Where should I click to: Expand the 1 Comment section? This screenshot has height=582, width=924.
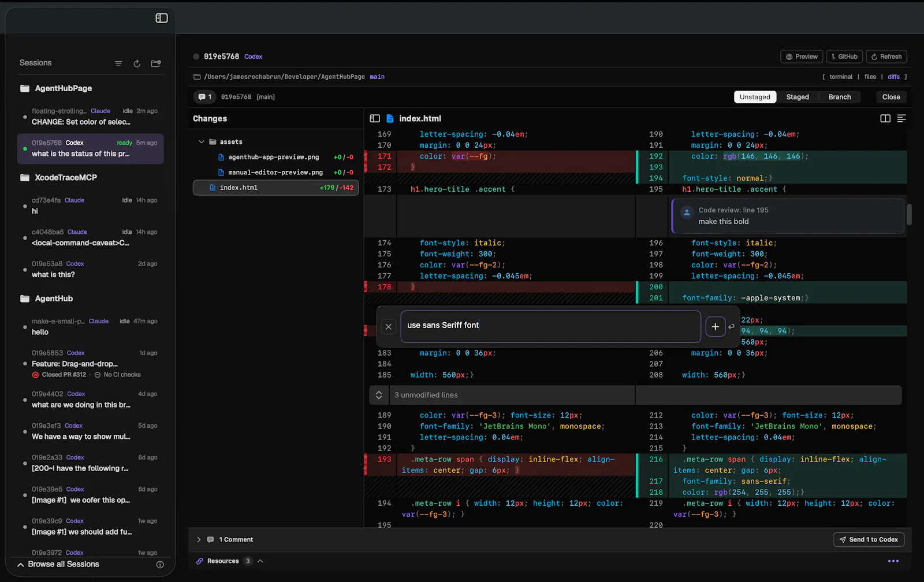pos(199,540)
